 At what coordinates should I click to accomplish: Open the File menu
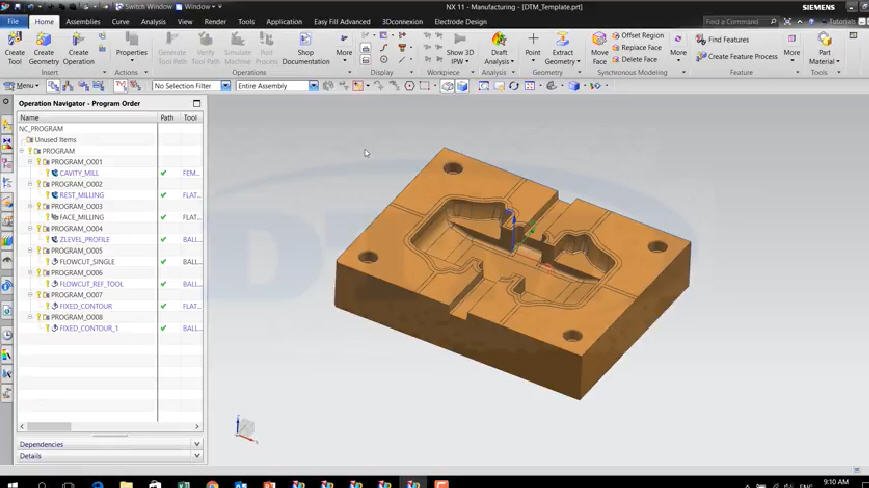[x=13, y=22]
